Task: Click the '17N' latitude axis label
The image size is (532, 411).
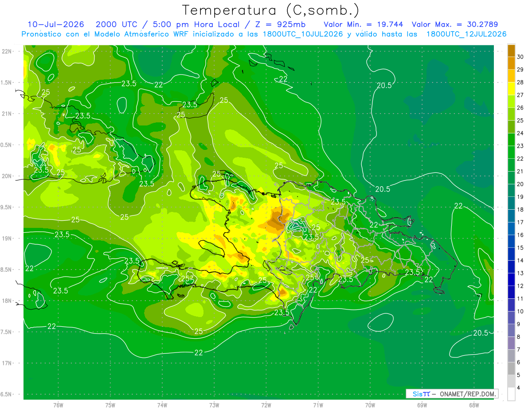Action: coord(7,363)
